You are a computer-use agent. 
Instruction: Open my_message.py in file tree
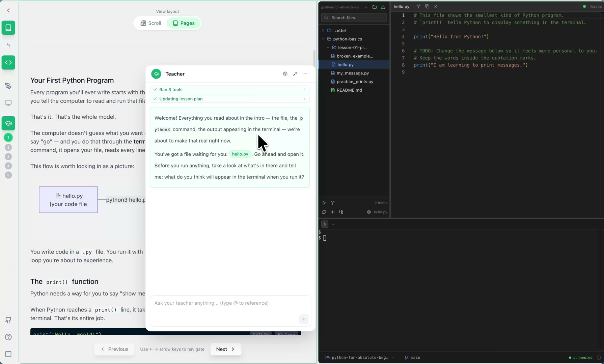point(353,73)
